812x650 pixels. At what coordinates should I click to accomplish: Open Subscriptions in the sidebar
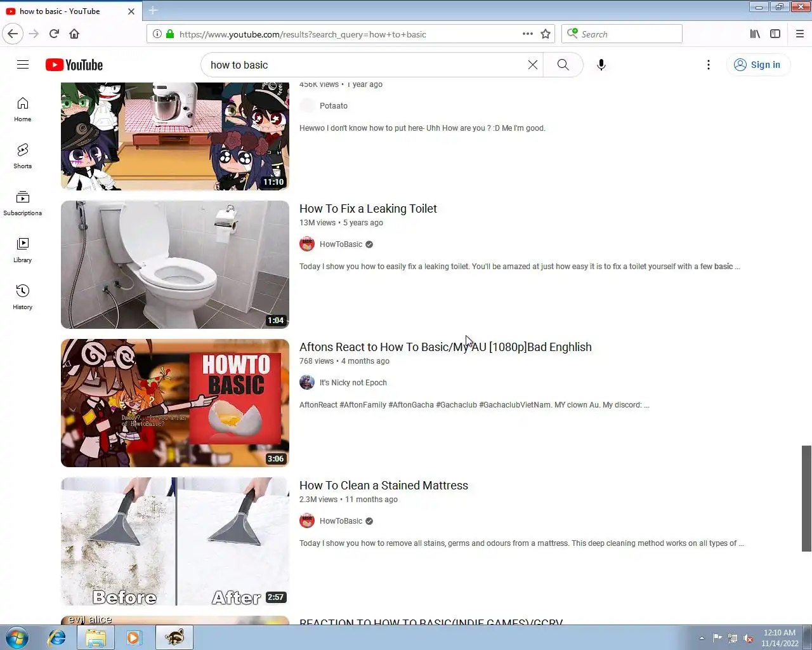pyautogui.click(x=23, y=203)
